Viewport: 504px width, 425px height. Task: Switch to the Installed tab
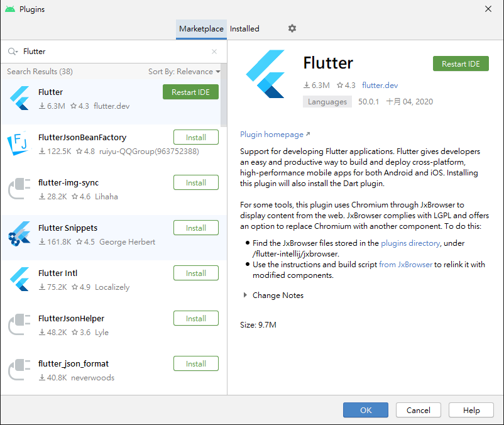pyautogui.click(x=244, y=29)
